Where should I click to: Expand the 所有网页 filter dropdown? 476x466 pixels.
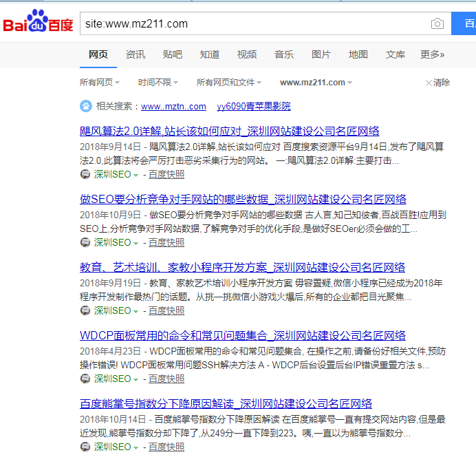[100, 83]
